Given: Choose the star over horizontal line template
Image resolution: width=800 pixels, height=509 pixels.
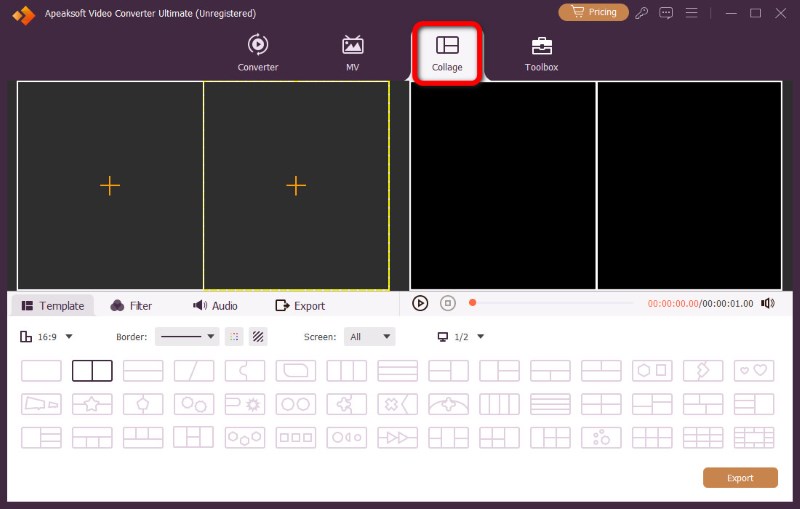Looking at the screenshot, I should (x=92, y=404).
